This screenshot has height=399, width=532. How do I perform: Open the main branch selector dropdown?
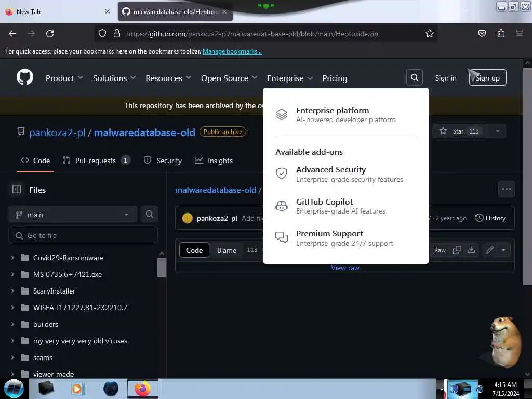tap(73, 215)
